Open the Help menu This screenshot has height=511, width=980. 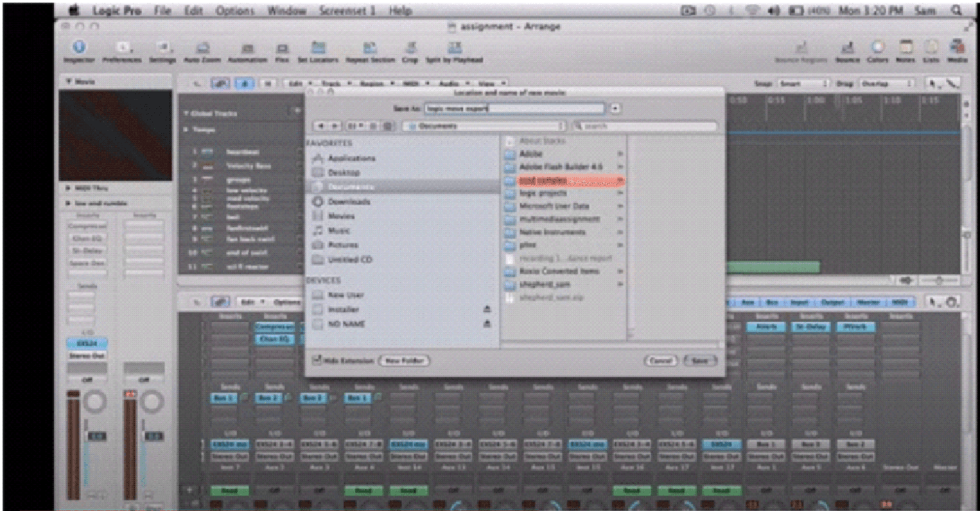click(x=400, y=11)
